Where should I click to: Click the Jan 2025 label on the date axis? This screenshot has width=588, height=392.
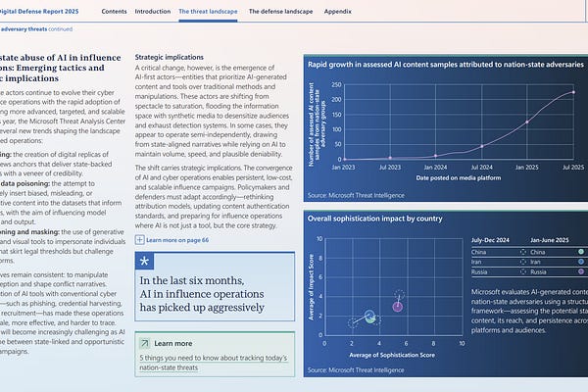(527, 168)
